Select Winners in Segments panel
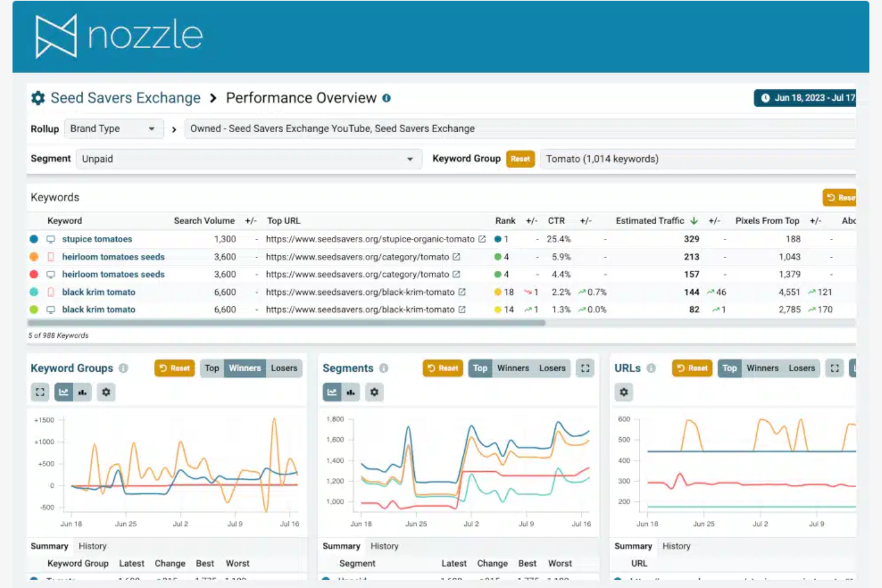 point(513,368)
